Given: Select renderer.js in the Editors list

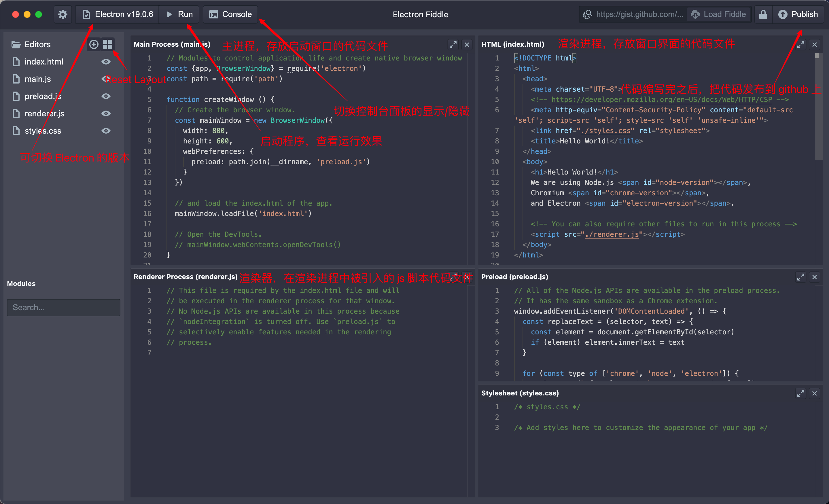Looking at the screenshot, I should (x=44, y=113).
